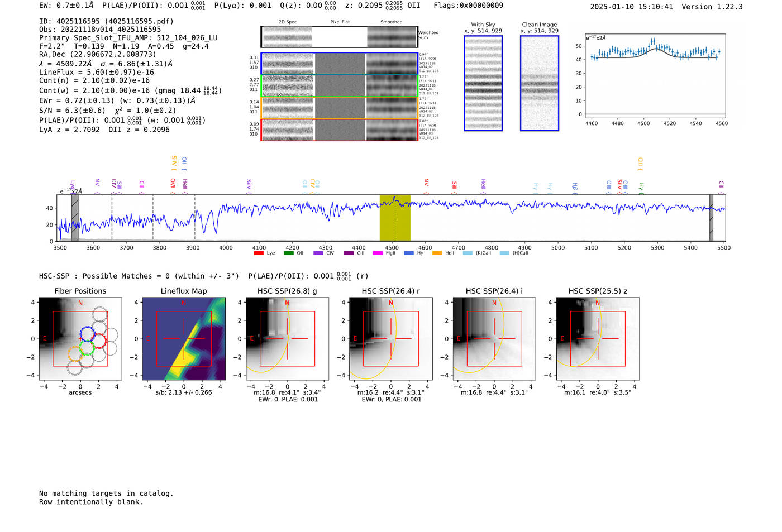Open the HSC SSP(25.5) z cutout
This screenshot has width=782, height=532.
(598, 339)
